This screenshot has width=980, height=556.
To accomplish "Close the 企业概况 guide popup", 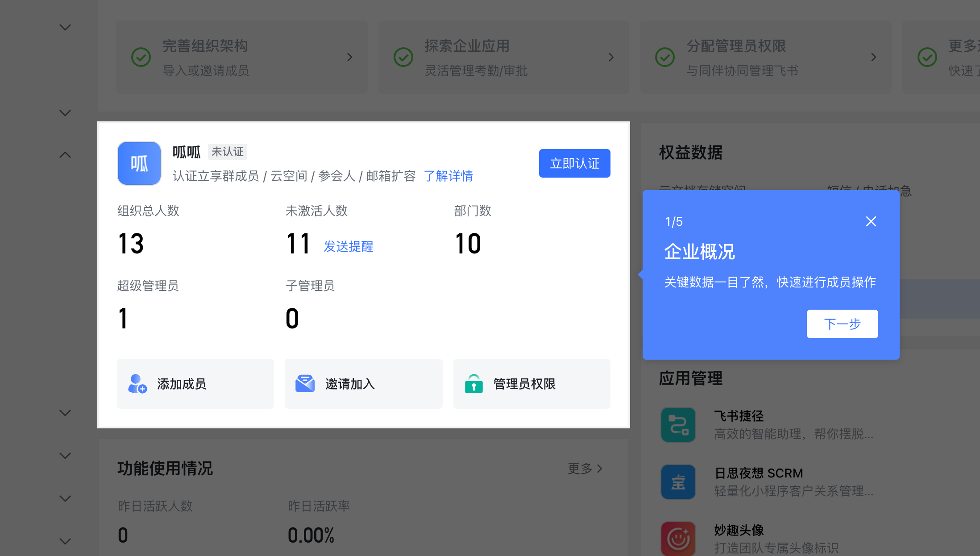I will coord(871,221).
